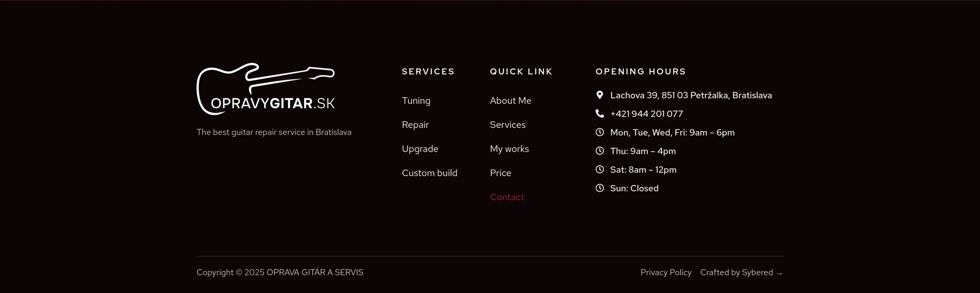Click the phone number +421 944 201 077
Image resolution: width=980 pixels, height=293 pixels.
click(646, 114)
